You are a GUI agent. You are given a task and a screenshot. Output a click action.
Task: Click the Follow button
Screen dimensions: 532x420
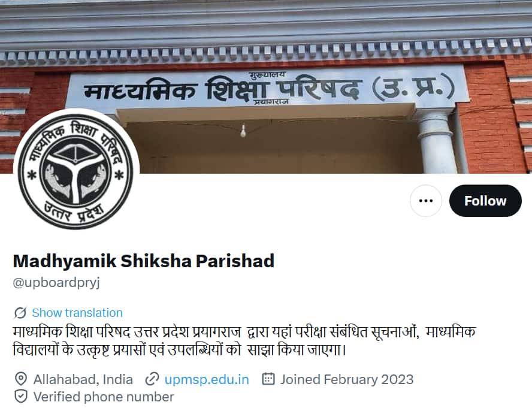[x=485, y=201]
